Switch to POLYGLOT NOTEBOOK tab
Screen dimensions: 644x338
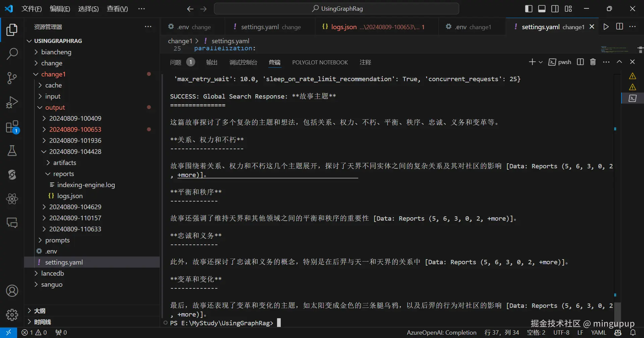(x=320, y=62)
